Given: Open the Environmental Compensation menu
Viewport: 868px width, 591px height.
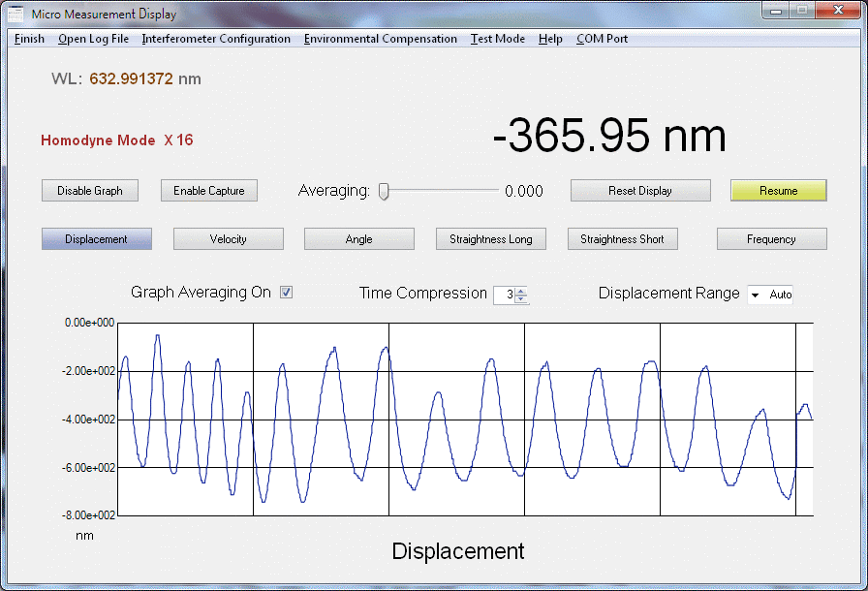Looking at the screenshot, I should 380,39.
